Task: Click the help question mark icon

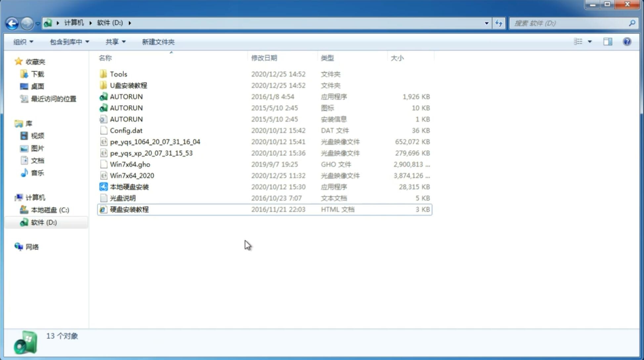Action: pos(627,42)
